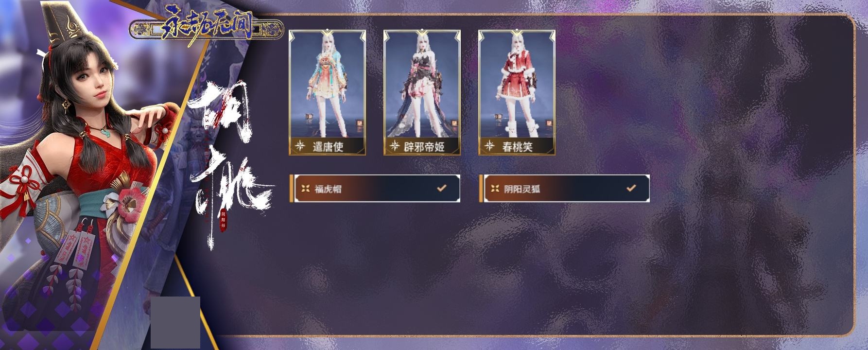Select the 春桃笑 outfit card
The width and height of the screenshot is (868, 350).
[x=517, y=93]
